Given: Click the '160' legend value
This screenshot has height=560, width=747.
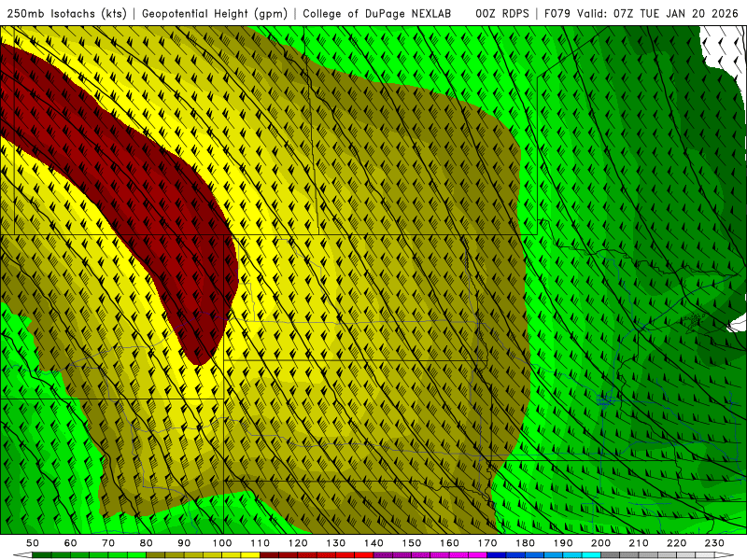Looking at the screenshot, I should tap(449, 543).
